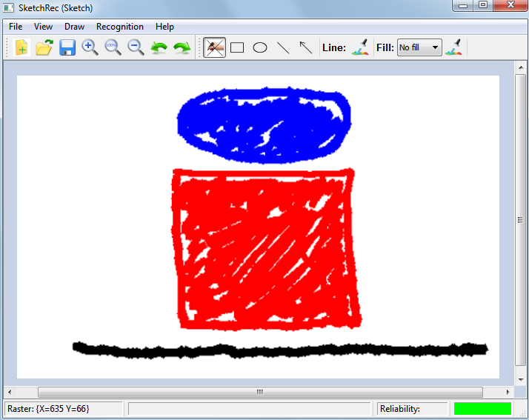Undo with the left green arrow

(159, 47)
